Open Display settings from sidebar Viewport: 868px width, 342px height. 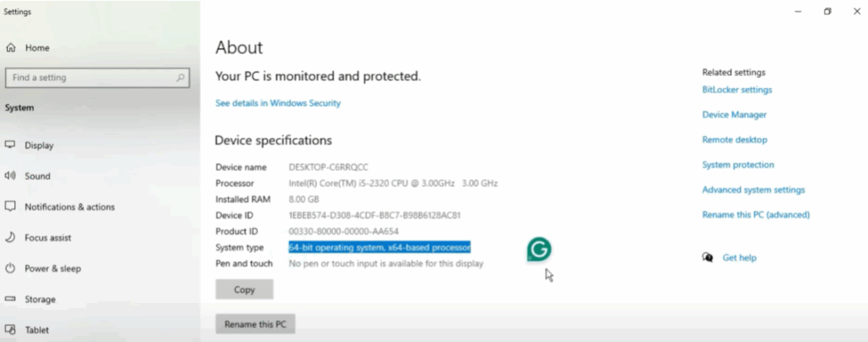click(39, 146)
